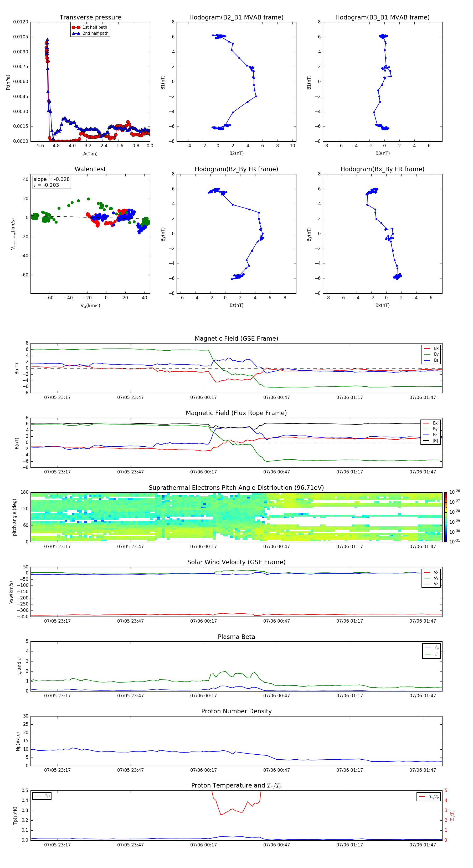Click the "WalenTest" plot title
Viewport: 473px width, 868px height.
click(90, 169)
